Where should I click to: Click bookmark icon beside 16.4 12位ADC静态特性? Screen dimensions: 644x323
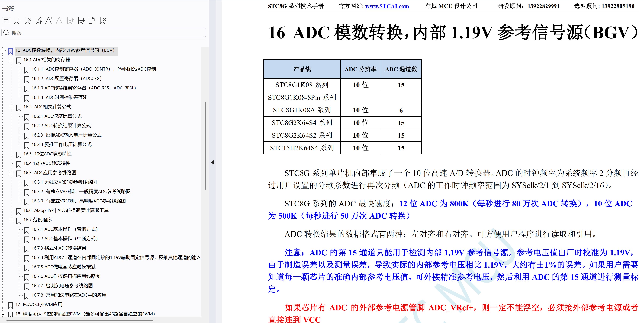(x=18, y=164)
